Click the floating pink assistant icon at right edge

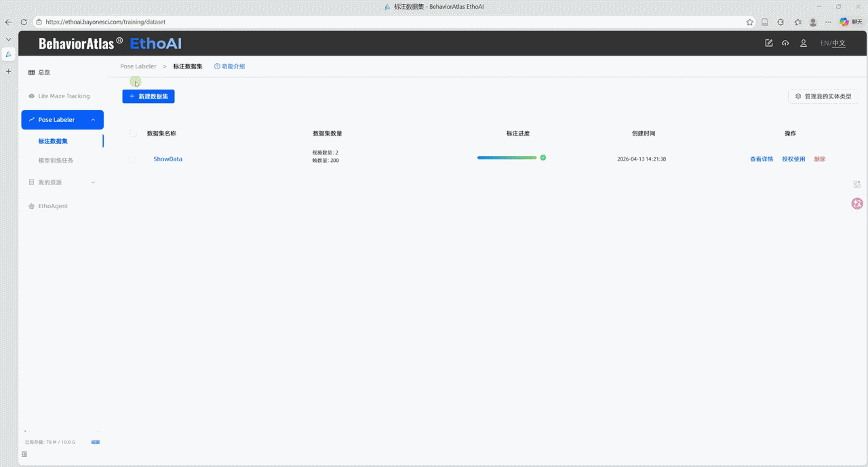(857, 203)
